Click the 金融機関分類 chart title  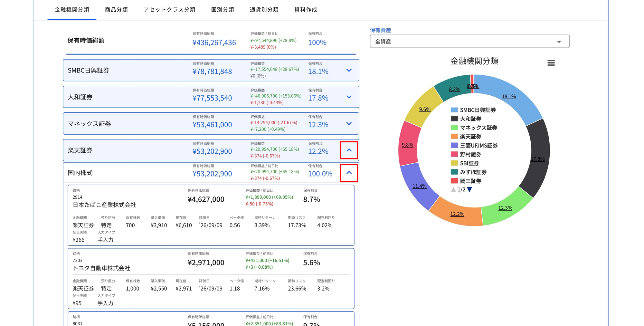click(x=474, y=61)
